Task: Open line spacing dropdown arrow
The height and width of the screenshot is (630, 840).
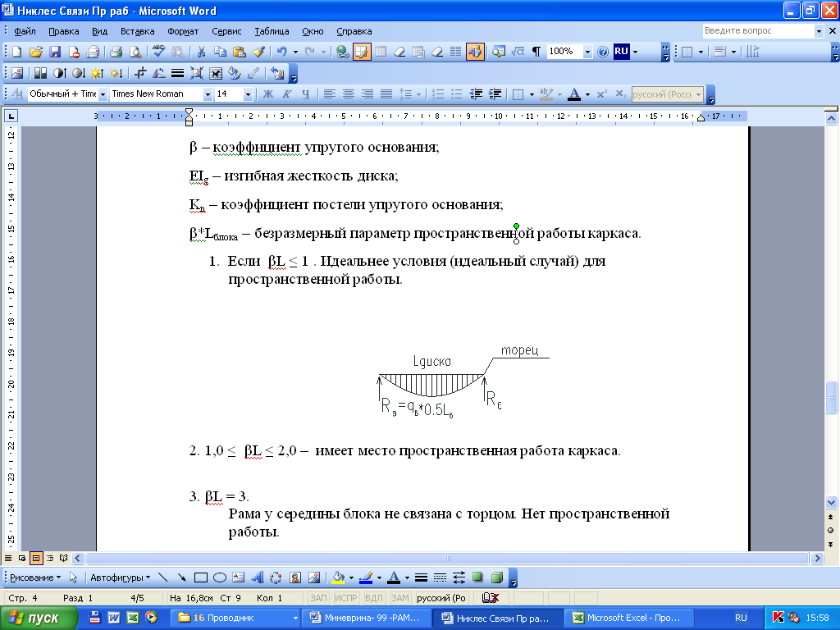Action: click(x=418, y=94)
